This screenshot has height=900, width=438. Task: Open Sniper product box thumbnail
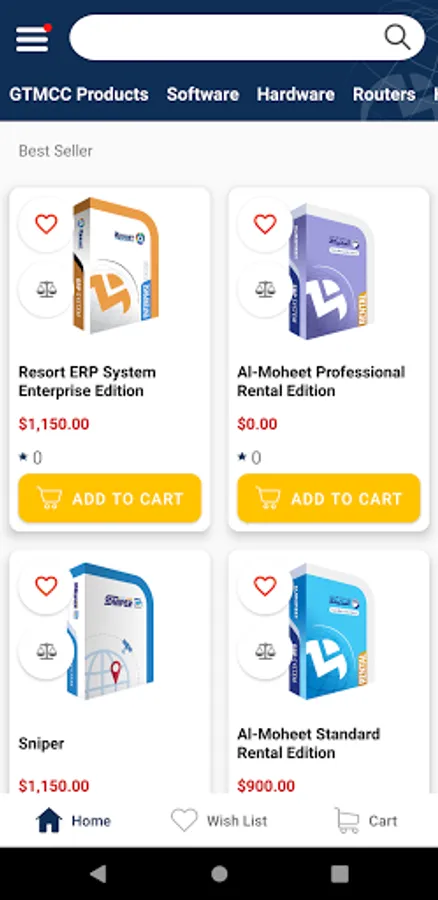click(110, 631)
